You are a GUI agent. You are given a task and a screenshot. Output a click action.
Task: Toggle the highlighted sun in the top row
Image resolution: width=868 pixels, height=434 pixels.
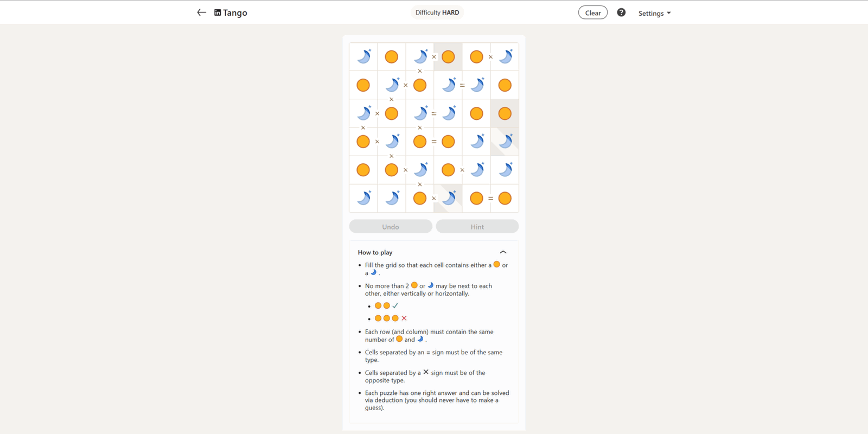(448, 56)
